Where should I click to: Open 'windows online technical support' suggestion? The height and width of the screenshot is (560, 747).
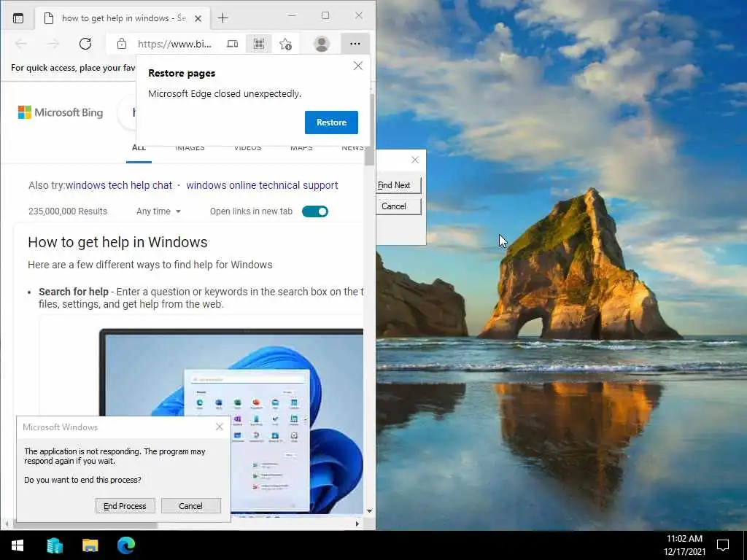coord(262,185)
